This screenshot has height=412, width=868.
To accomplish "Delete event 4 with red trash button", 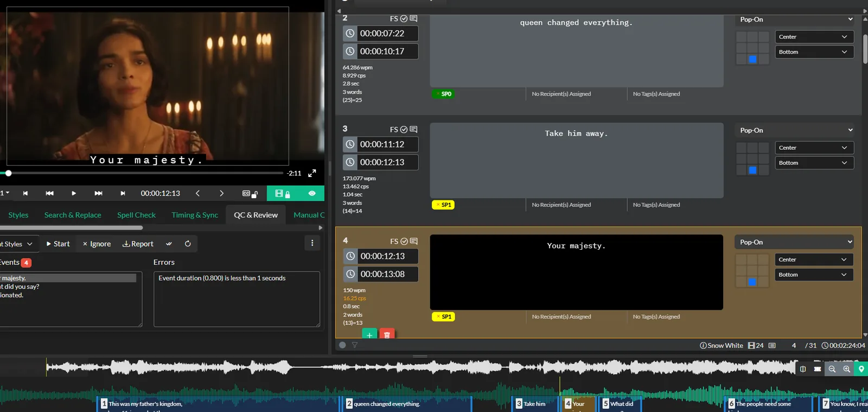I will pos(387,335).
